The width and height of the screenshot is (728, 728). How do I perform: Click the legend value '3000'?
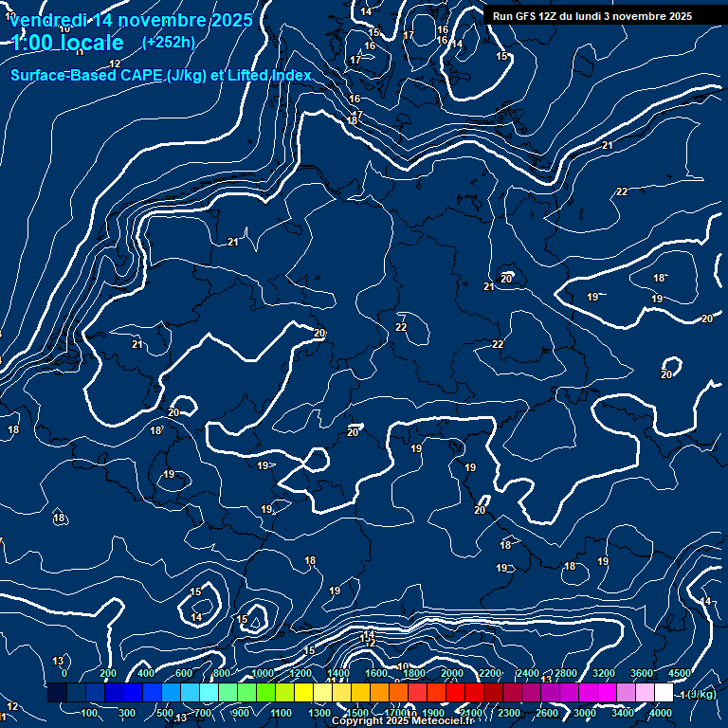click(x=585, y=713)
